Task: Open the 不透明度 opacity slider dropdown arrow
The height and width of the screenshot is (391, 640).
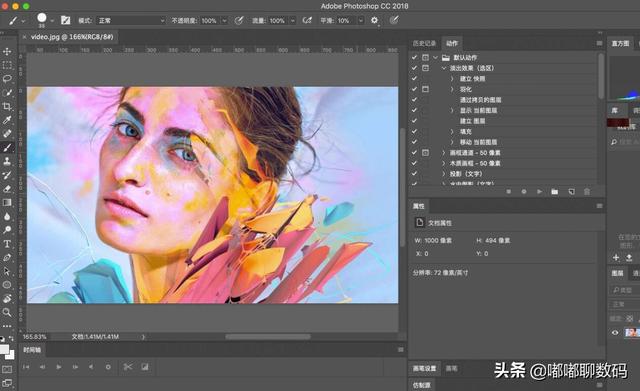Action: pos(224,20)
